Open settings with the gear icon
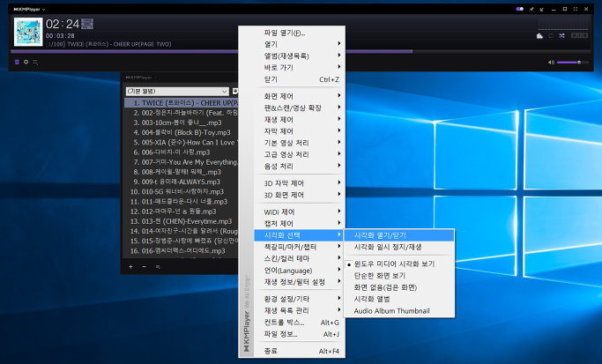 coord(26,62)
